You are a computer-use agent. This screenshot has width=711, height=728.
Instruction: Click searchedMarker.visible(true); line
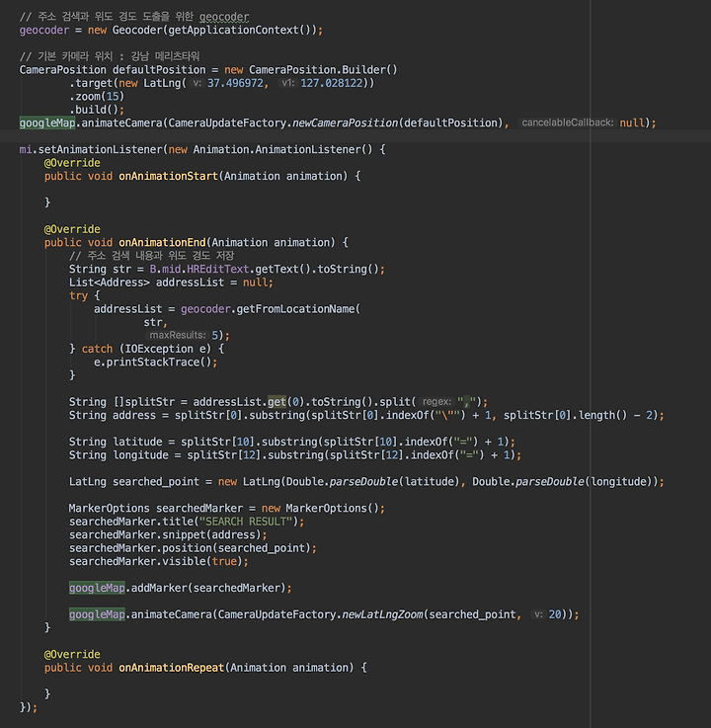pos(159,562)
